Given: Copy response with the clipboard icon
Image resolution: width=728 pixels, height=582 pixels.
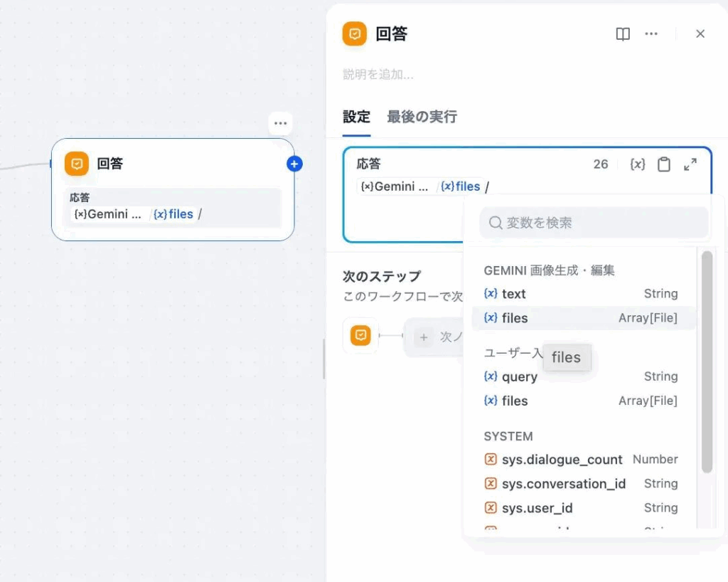Looking at the screenshot, I should (663, 164).
